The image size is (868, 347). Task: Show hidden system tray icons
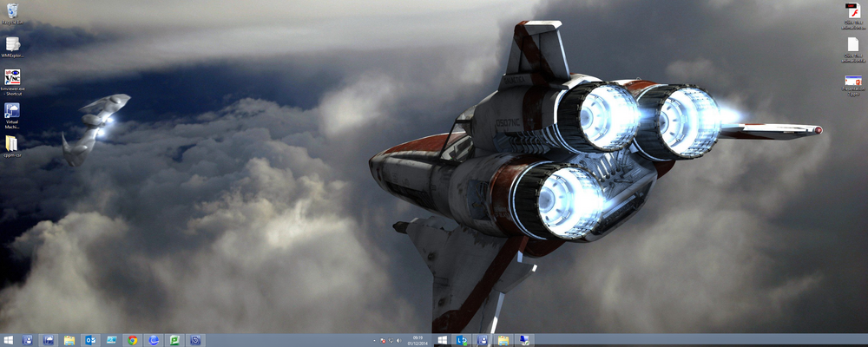tap(375, 340)
